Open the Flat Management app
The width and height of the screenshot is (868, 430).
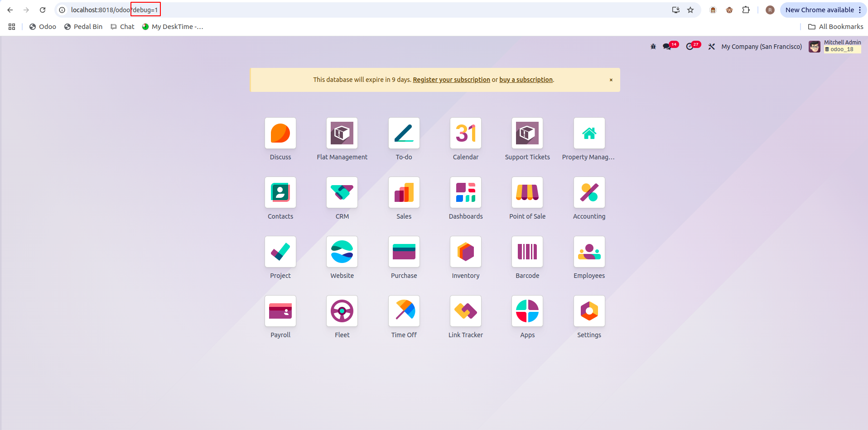click(342, 133)
